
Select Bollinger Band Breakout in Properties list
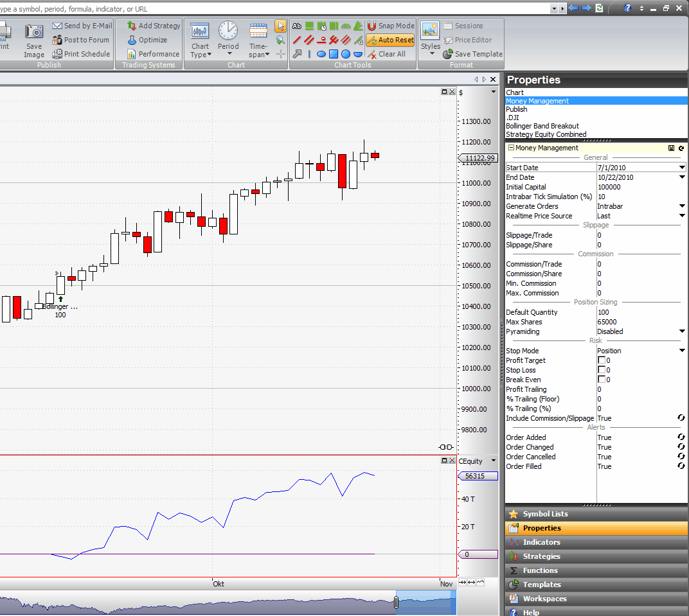(x=542, y=126)
